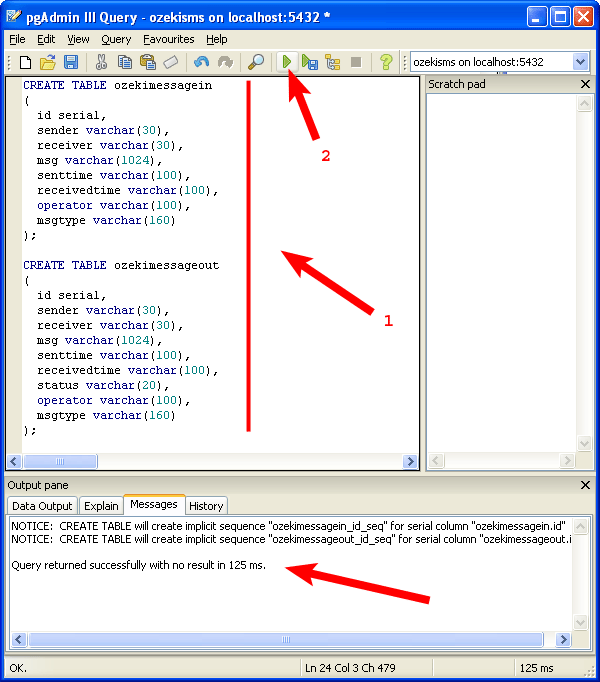Image resolution: width=600 pixels, height=682 pixels.
Task: Click the Messages pane left scroll arrow
Action: pyautogui.click(x=18, y=640)
